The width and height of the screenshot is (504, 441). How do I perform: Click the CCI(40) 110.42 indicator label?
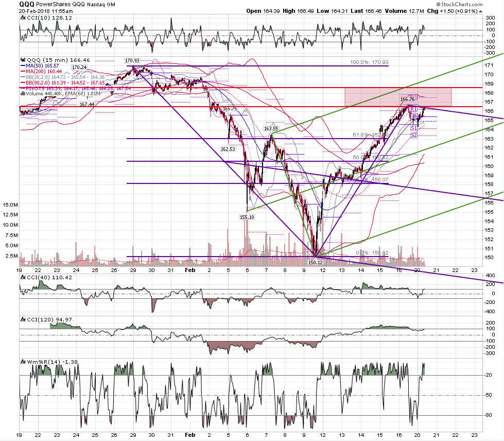[49, 277]
